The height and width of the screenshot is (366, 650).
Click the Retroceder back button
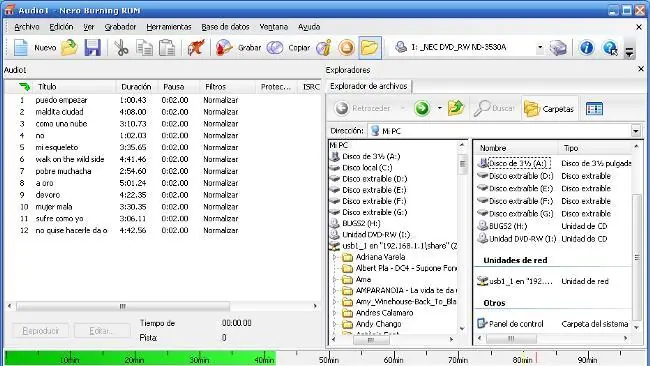(x=363, y=109)
